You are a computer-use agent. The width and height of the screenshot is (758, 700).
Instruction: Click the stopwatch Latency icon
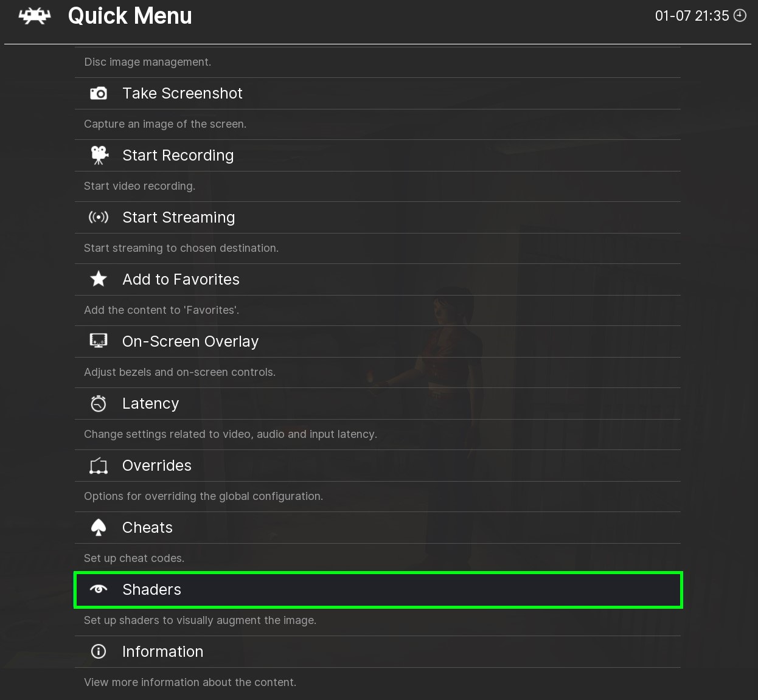99,403
